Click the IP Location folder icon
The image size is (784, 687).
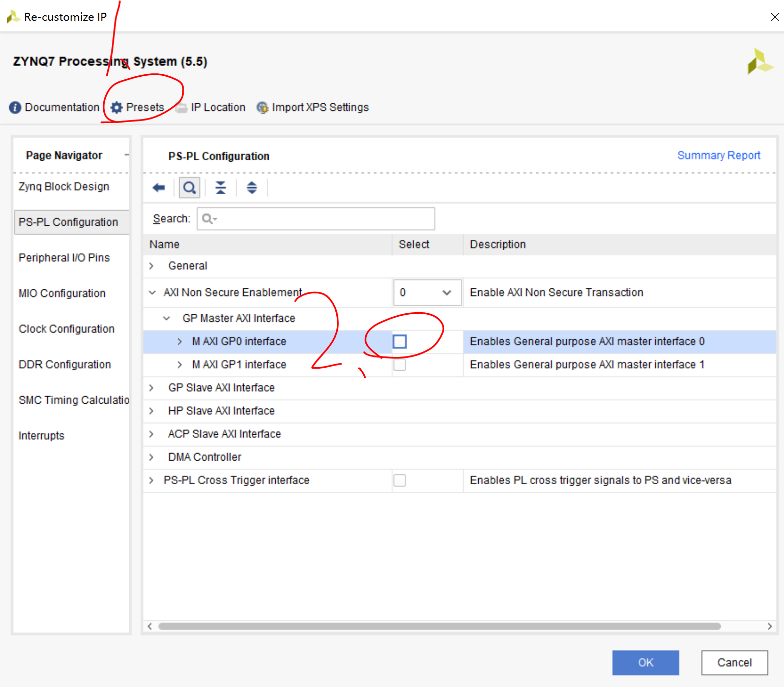(182, 108)
